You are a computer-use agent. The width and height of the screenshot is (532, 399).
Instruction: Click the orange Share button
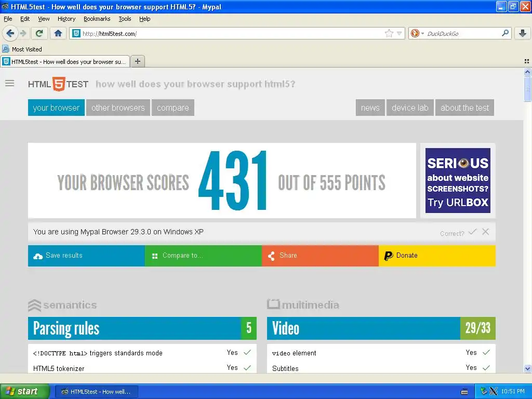320,256
